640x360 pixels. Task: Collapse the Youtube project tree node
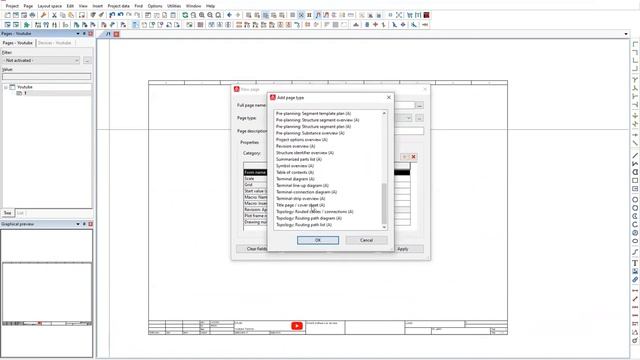[6, 87]
